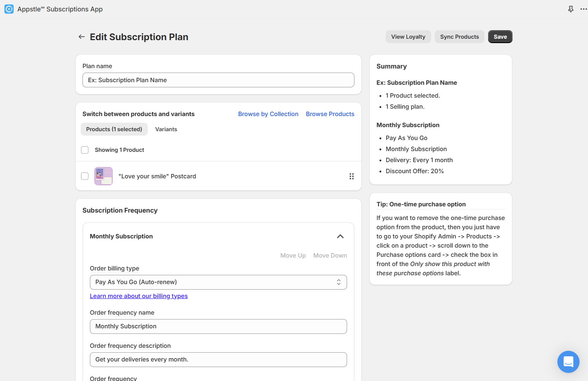Image resolution: width=588 pixels, height=381 pixels.
Task: Click the Edit Subscription Plan title
Action: [x=139, y=37]
